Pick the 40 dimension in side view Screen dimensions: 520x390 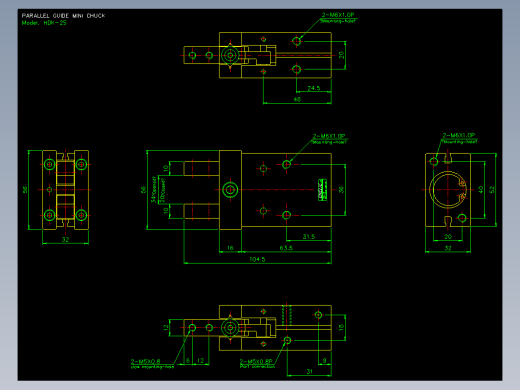pyautogui.click(x=480, y=189)
